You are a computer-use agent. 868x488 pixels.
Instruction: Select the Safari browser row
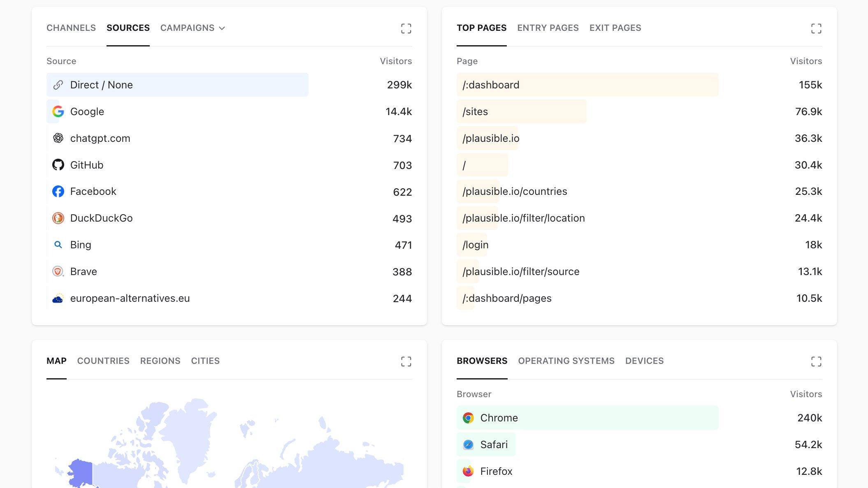point(494,444)
